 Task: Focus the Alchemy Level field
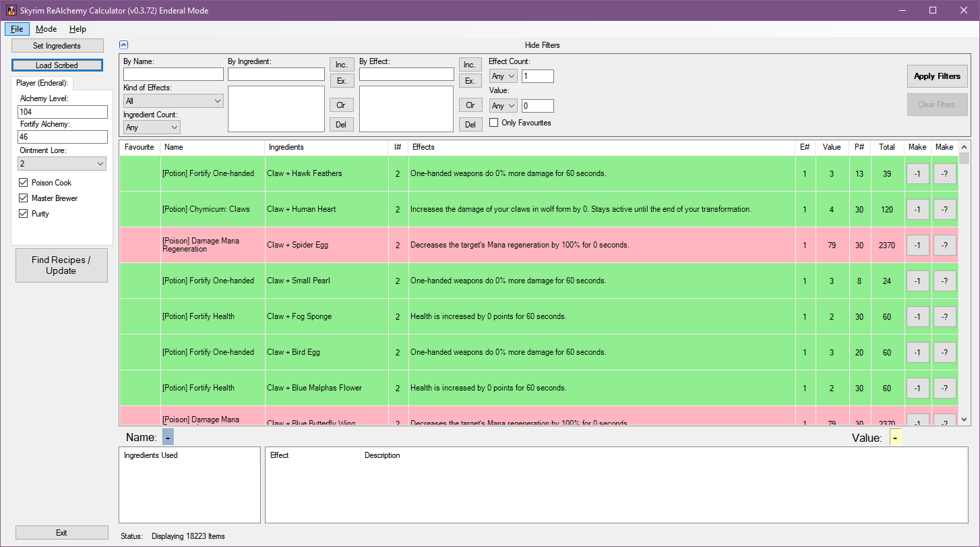(63, 111)
